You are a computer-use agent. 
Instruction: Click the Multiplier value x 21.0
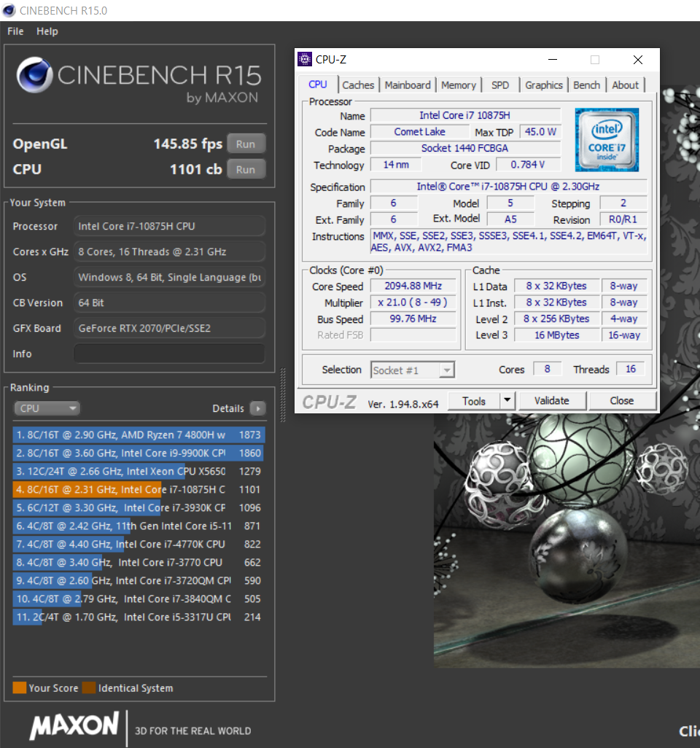413,303
